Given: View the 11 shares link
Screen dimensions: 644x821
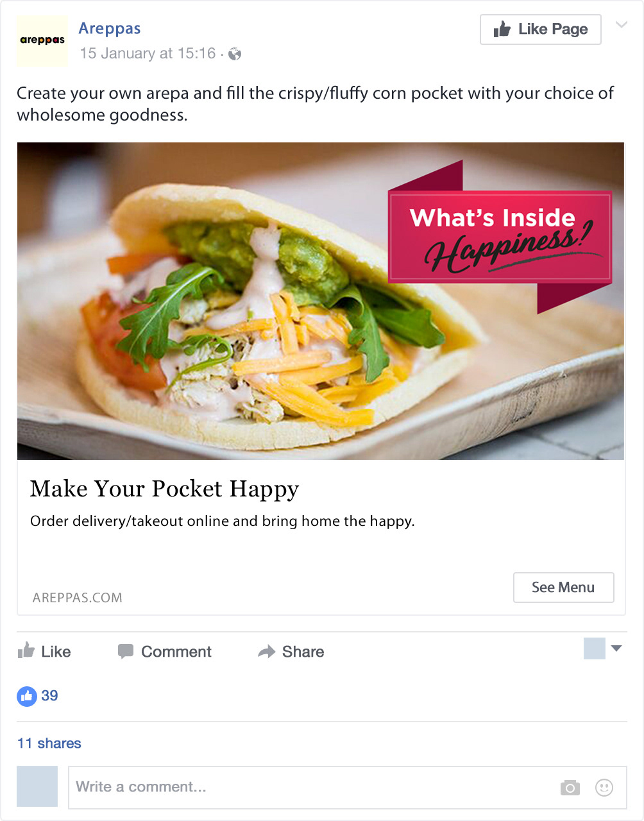Looking at the screenshot, I should [49, 743].
